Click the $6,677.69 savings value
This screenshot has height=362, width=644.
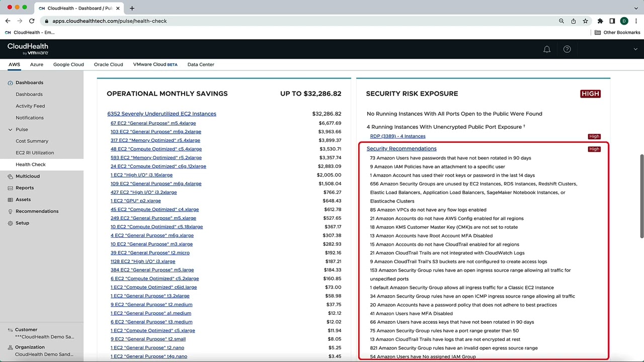click(x=330, y=123)
